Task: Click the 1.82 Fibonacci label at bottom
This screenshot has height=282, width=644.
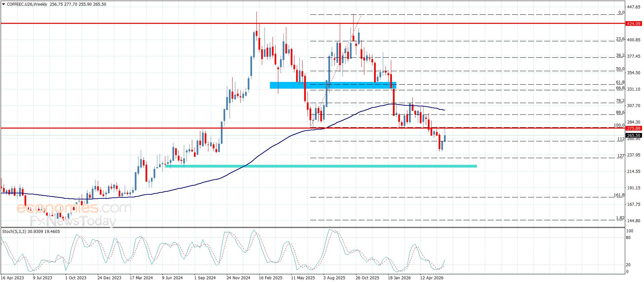Action: coord(620,218)
